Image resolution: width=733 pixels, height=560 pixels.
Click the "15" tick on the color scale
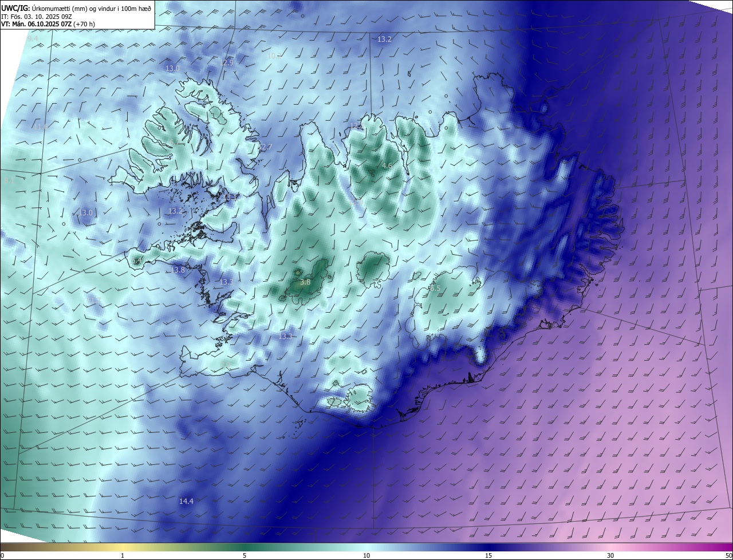coord(488,555)
